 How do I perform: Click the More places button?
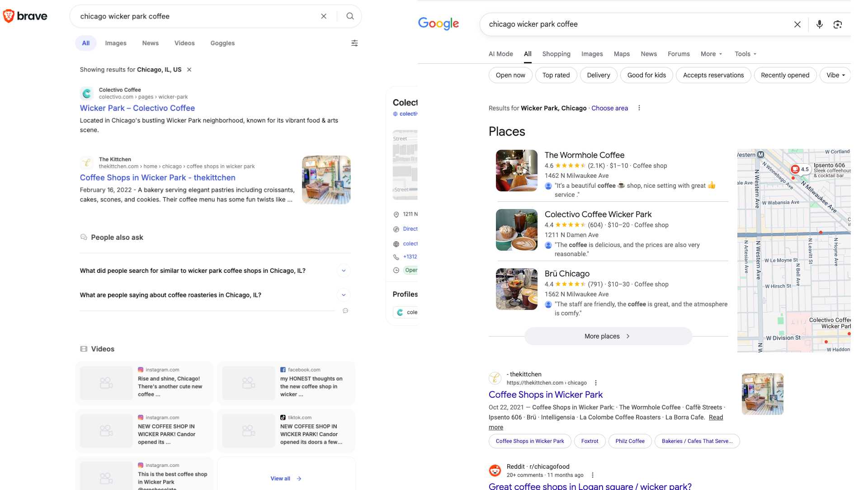608,336
